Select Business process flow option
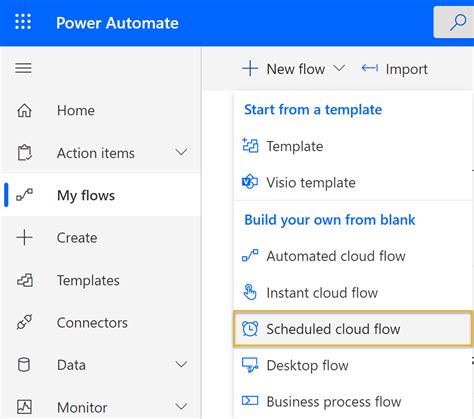474x419 pixels. point(353,402)
